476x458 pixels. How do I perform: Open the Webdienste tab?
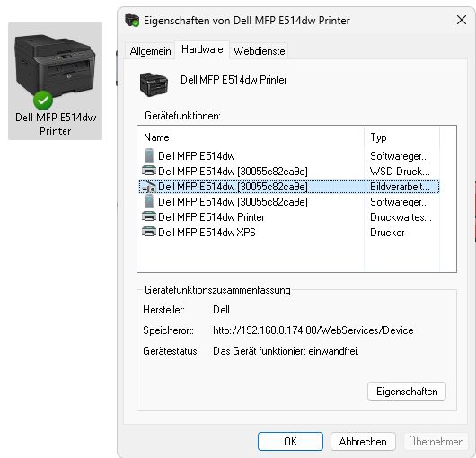point(259,51)
